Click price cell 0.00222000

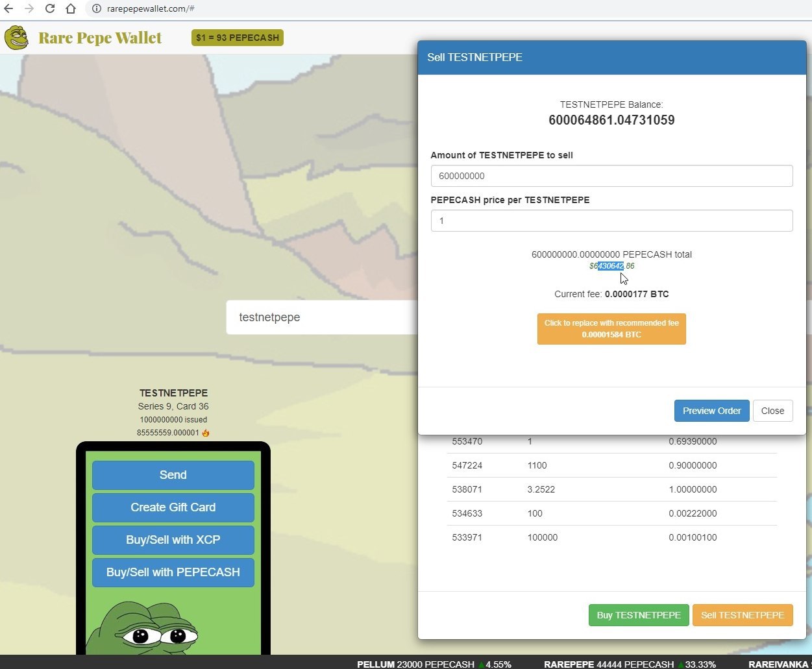(x=693, y=513)
